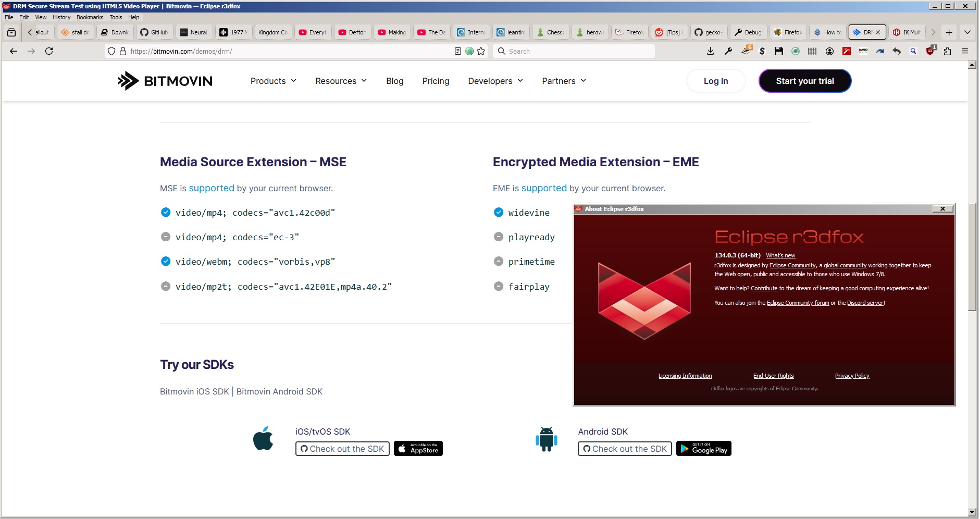Screen dimensions: 980x519
Task: Reload the current page
Action: (x=49, y=51)
